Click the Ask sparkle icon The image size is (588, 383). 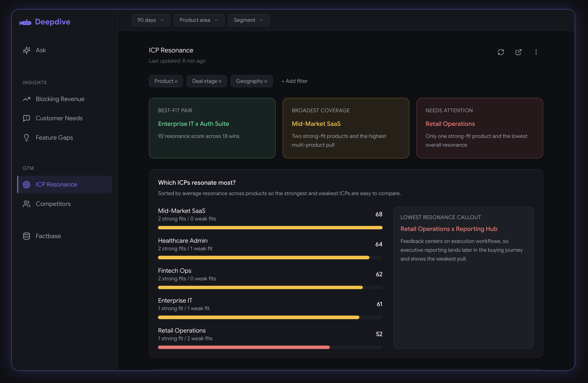tap(26, 50)
